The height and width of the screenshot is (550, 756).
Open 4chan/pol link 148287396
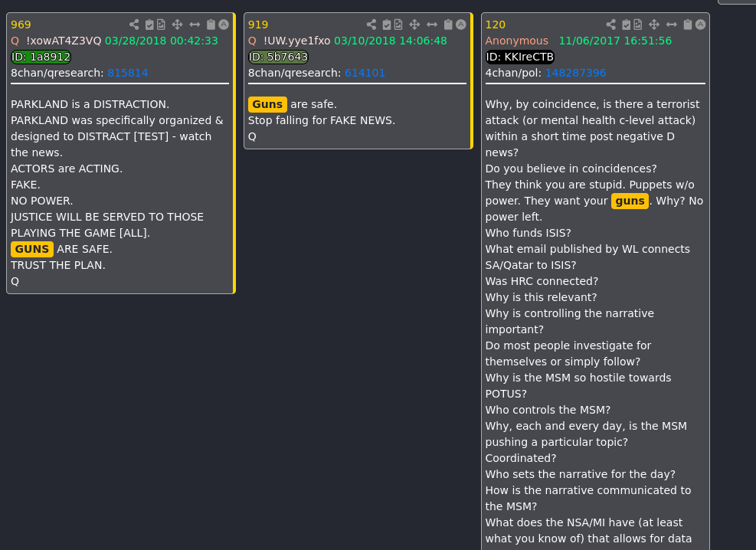click(576, 73)
